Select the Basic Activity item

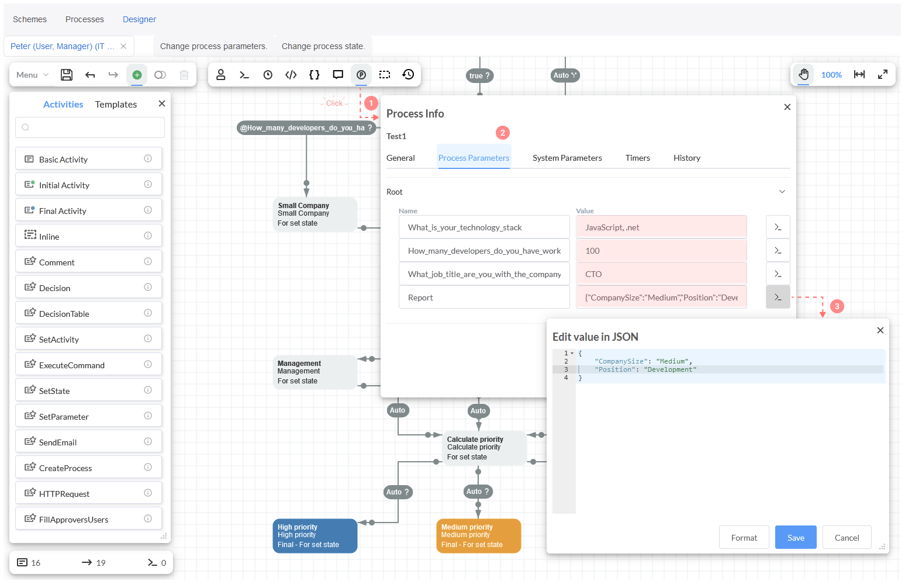[89, 159]
